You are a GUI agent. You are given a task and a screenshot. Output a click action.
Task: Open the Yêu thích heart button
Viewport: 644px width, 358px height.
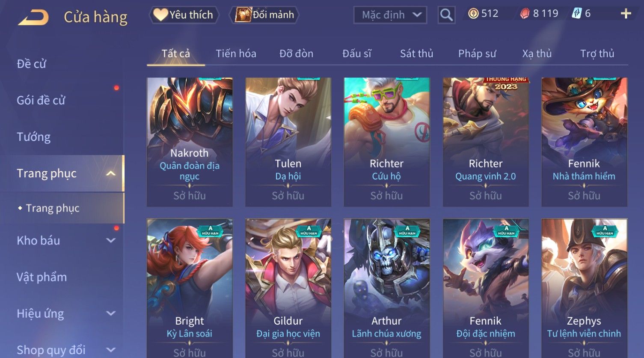(184, 15)
